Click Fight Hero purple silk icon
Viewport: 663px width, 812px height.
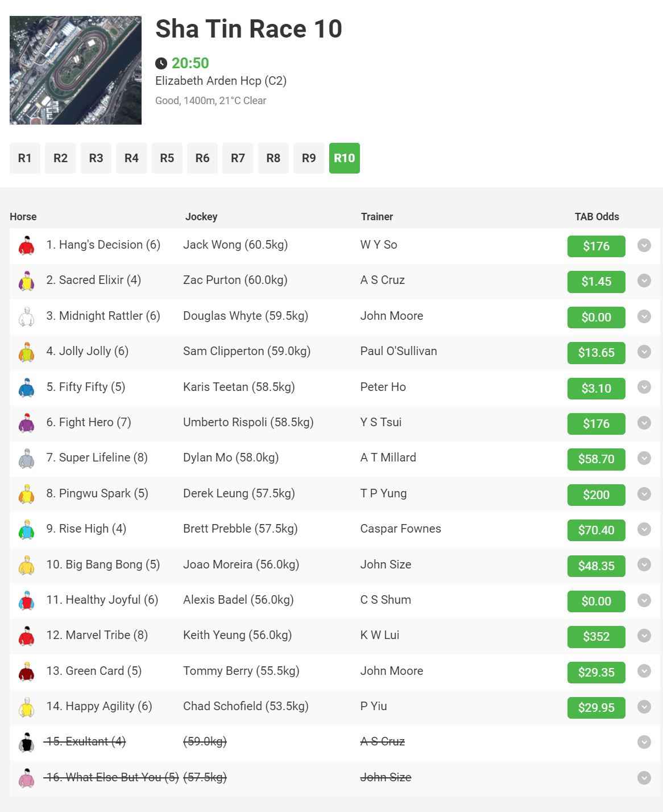(26, 423)
